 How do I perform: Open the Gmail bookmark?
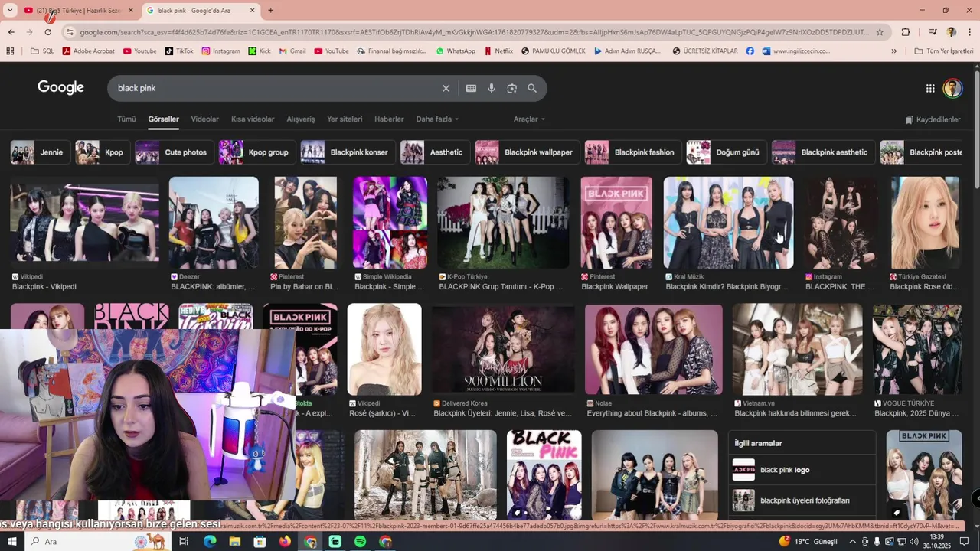tap(292, 51)
